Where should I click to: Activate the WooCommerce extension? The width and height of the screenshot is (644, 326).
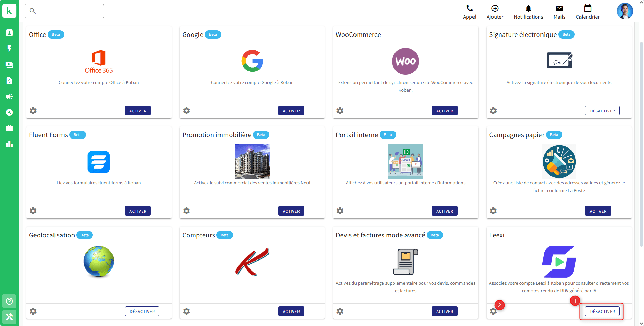point(444,111)
